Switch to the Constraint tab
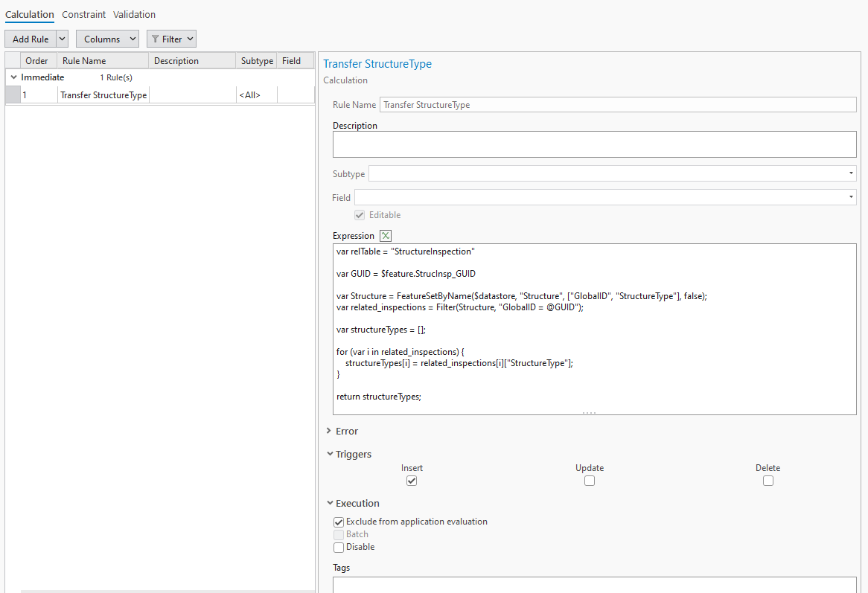868x593 pixels. tap(83, 14)
